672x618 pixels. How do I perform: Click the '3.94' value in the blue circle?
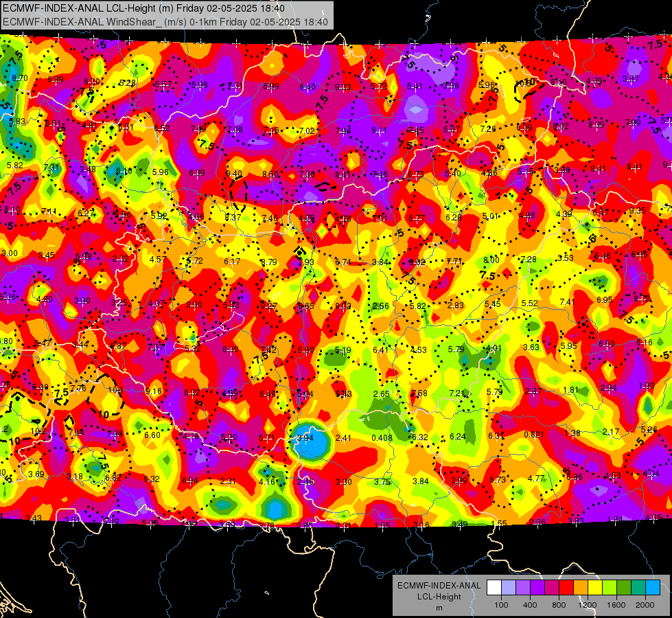[305, 438]
